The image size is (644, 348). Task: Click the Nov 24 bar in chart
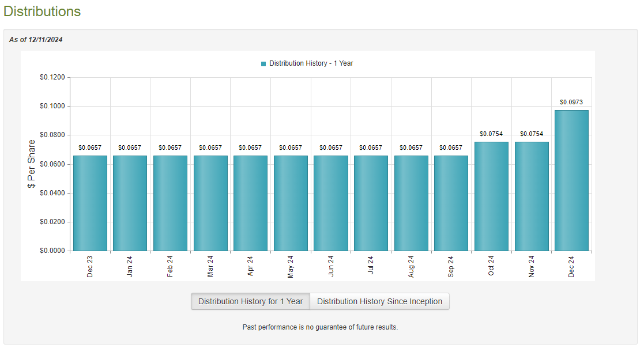532,196
